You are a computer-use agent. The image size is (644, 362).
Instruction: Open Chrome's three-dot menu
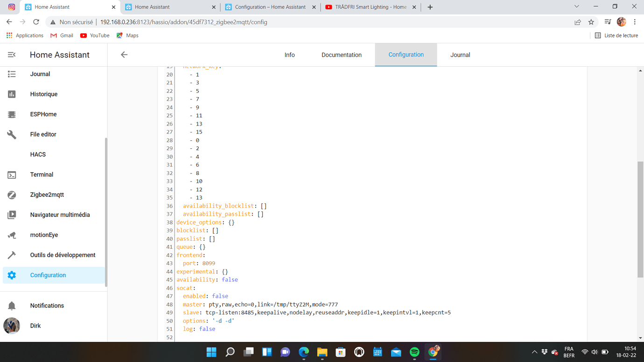[635, 22]
